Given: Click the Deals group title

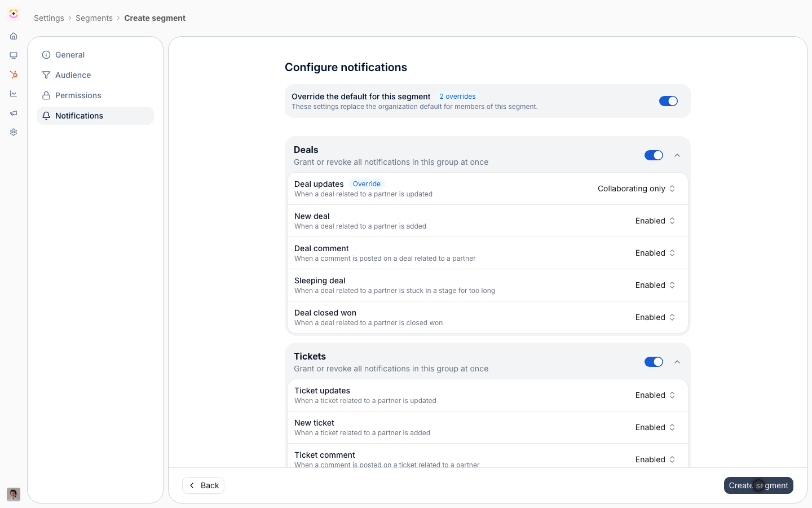Looking at the screenshot, I should [x=306, y=150].
